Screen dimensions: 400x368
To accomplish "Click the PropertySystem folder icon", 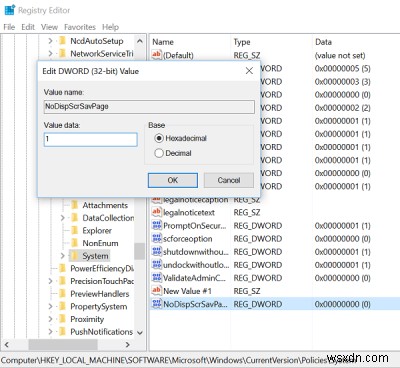I will coord(62,306).
